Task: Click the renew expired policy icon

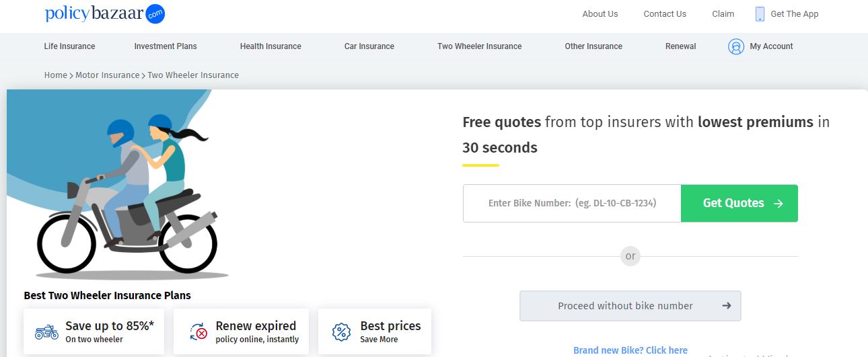Action: (198, 331)
